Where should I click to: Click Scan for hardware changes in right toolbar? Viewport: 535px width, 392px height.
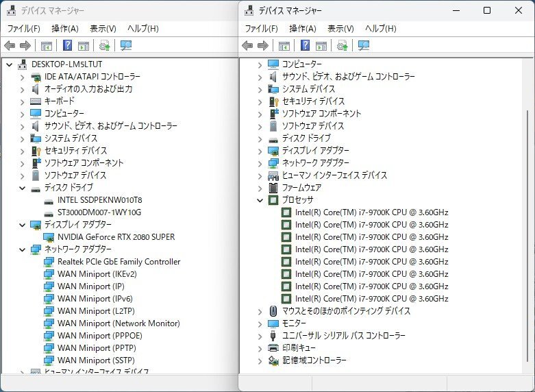pyautogui.click(x=364, y=45)
